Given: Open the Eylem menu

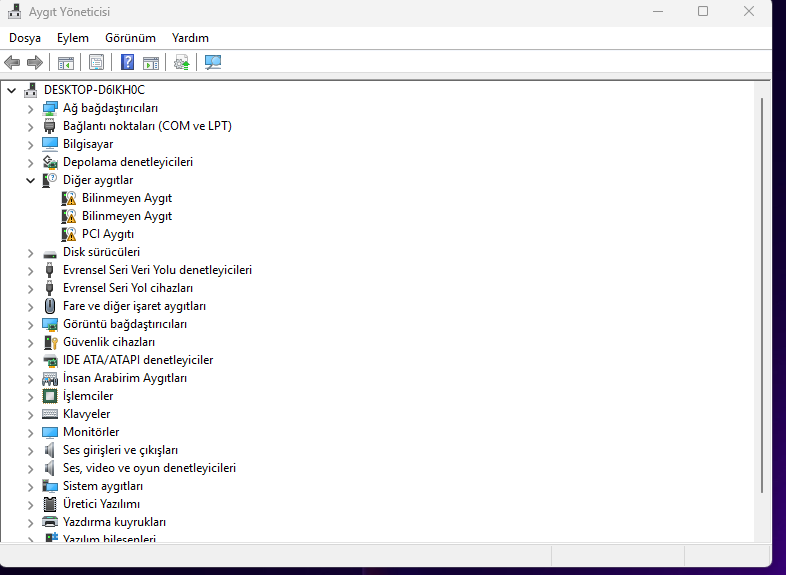Looking at the screenshot, I should 73,38.
